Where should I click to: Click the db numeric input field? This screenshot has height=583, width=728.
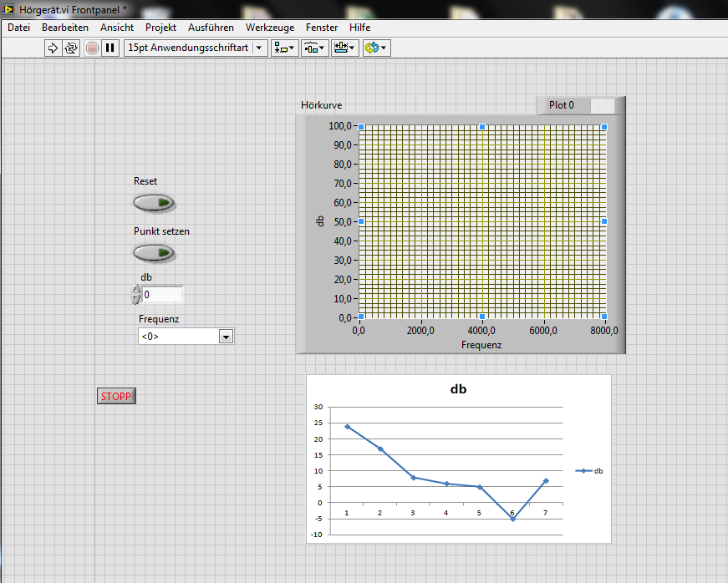pos(162,295)
